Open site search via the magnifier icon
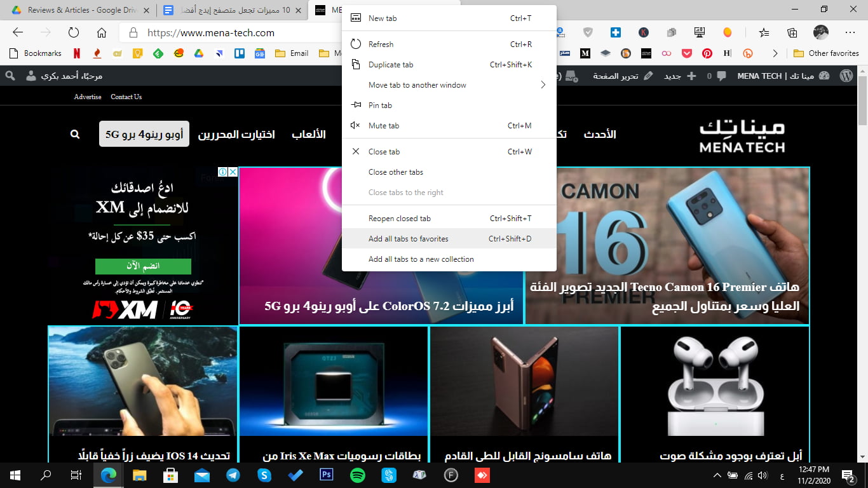The width and height of the screenshot is (868, 488). 75,134
